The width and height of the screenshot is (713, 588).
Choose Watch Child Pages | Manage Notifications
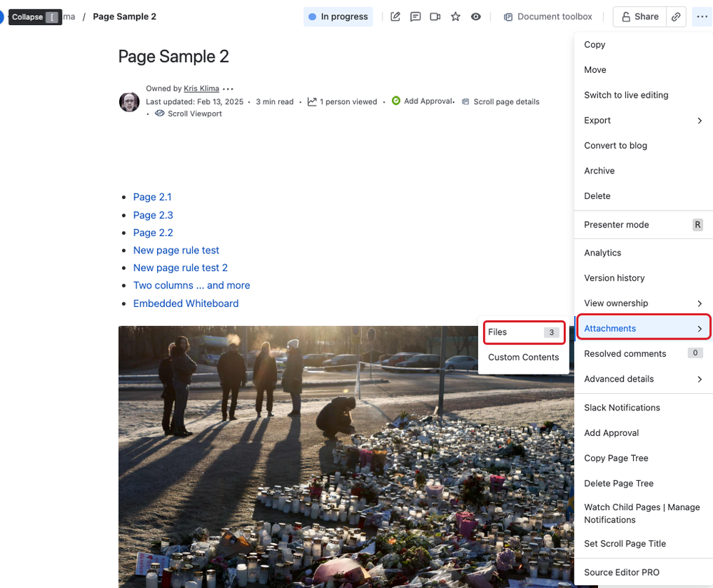tap(643, 513)
